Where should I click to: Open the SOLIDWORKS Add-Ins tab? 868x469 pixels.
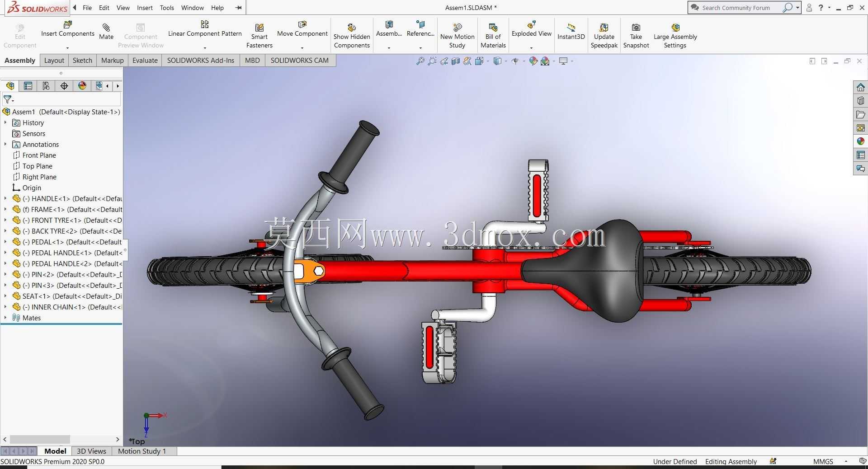[201, 61]
